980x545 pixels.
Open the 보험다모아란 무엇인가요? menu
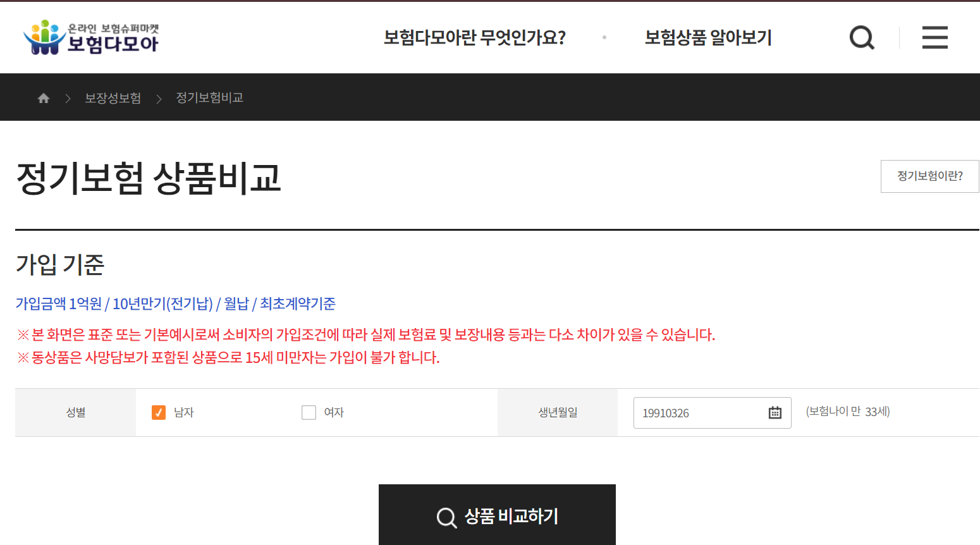[473, 37]
